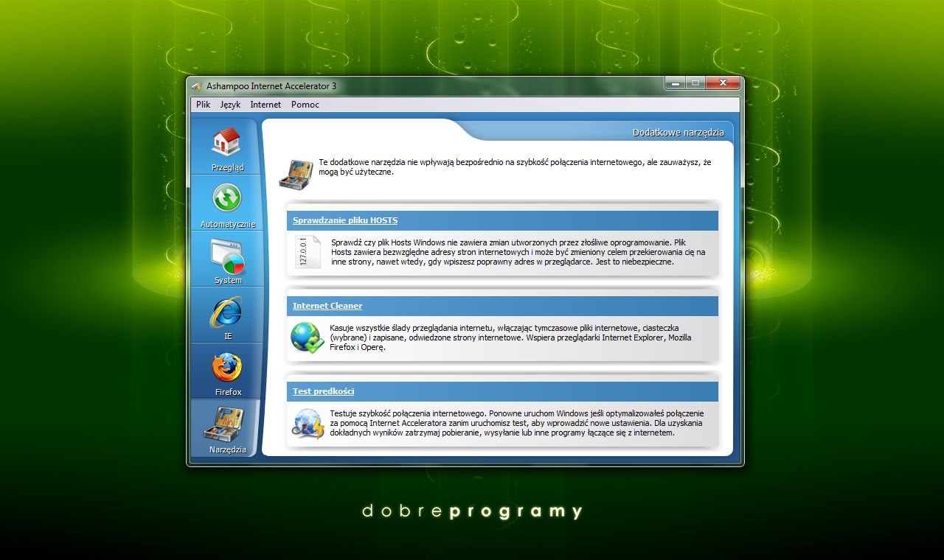Click the Przegląd sidebar label

[x=227, y=167]
